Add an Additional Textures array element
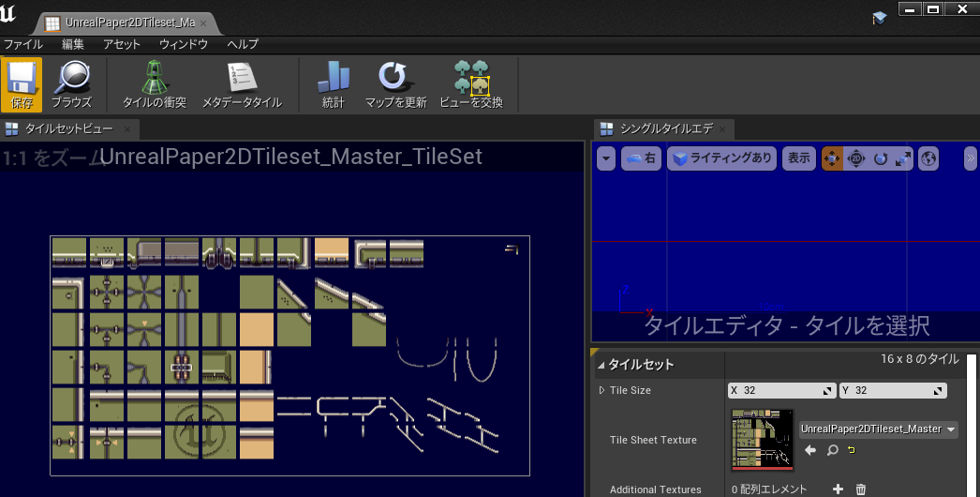 pos(839,489)
